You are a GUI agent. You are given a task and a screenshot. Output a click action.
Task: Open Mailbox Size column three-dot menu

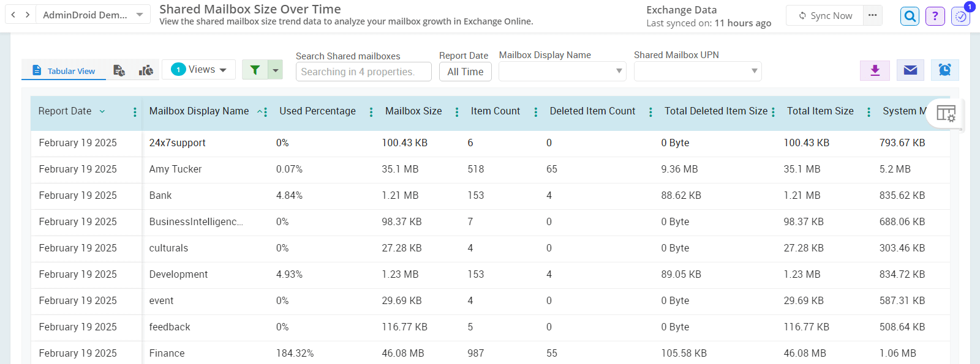[457, 112]
